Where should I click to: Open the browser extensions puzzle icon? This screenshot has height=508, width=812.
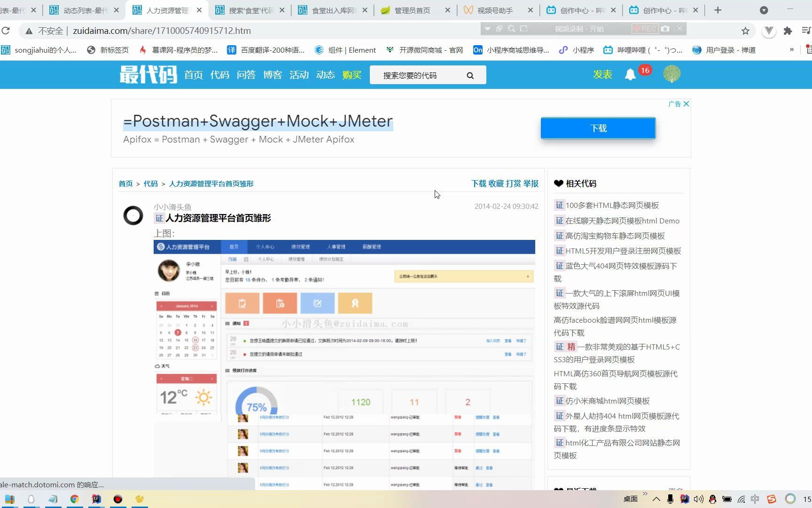click(788, 31)
